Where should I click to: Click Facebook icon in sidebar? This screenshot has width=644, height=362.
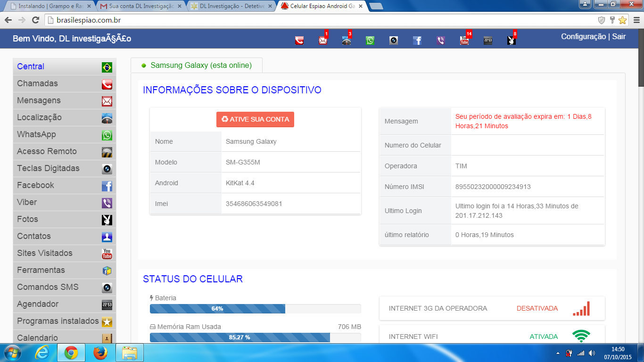(x=107, y=186)
